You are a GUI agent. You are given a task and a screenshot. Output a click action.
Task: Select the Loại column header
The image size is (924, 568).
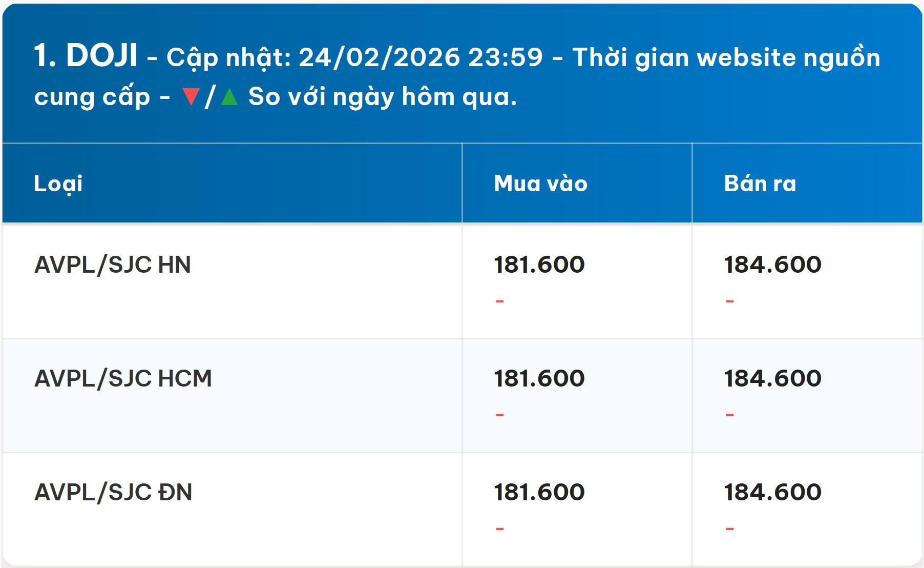pos(58,184)
